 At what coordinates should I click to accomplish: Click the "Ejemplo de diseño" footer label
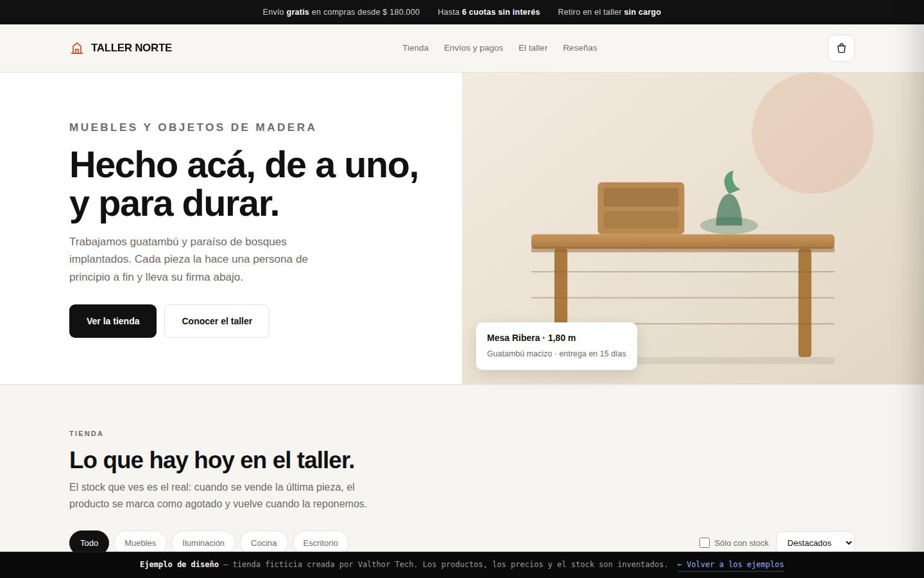point(179,565)
